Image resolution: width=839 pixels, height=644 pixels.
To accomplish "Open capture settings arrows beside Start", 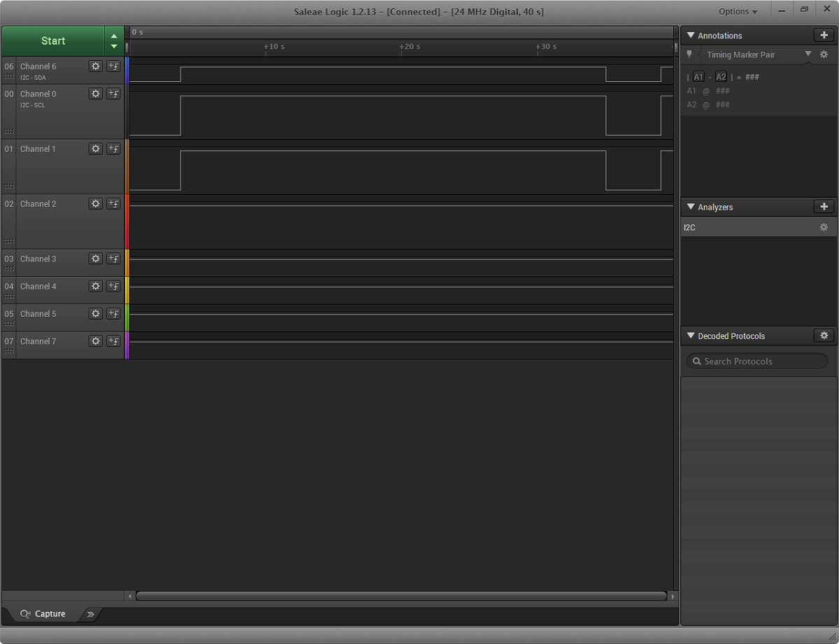I will [114, 41].
